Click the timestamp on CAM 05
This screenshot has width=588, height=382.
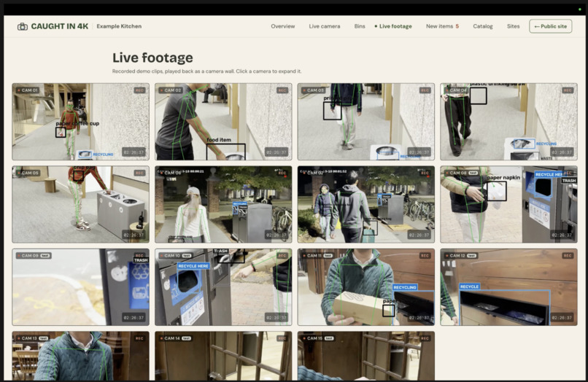pyautogui.click(x=134, y=235)
